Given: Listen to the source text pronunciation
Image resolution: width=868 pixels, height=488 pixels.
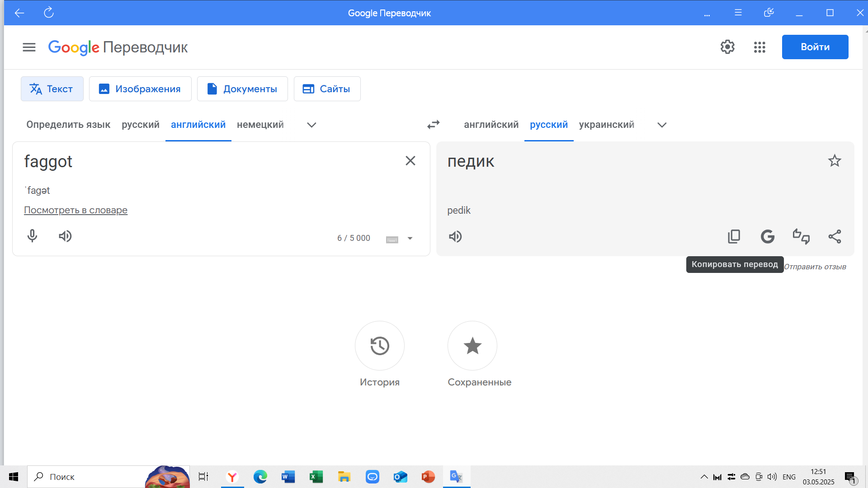Looking at the screenshot, I should click(65, 236).
